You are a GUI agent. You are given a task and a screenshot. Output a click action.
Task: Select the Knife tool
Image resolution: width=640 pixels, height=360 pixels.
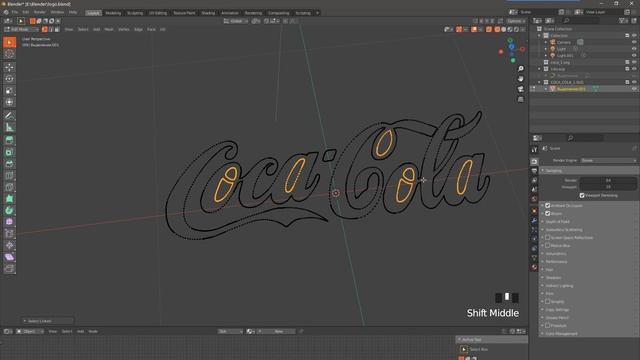coord(9,187)
